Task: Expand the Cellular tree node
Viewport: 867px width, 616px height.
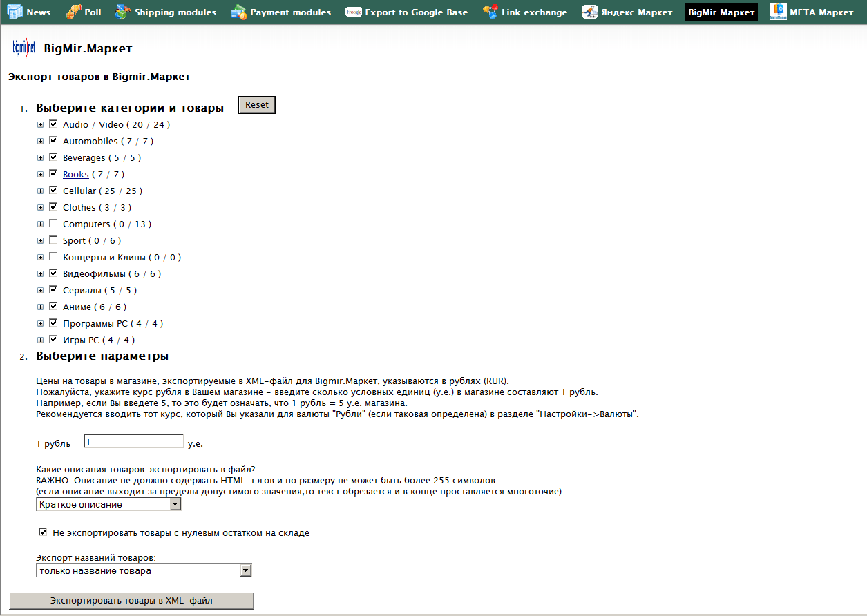Action: pos(40,191)
